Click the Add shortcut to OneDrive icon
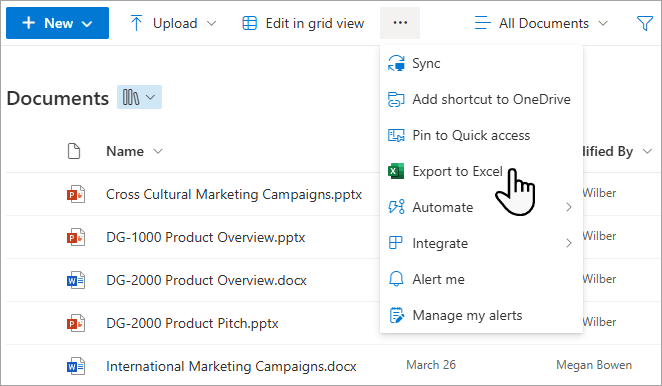Viewport: 662px width, 386px height. click(396, 99)
